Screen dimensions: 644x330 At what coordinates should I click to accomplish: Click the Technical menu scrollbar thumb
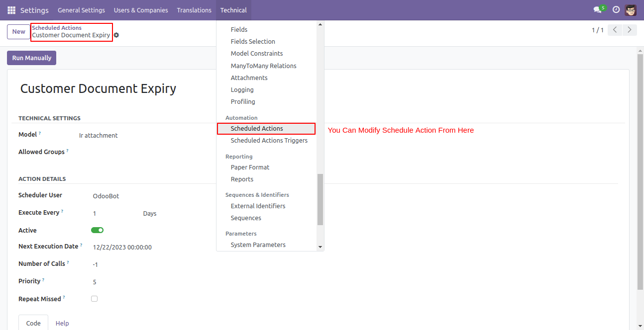coord(320,199)
